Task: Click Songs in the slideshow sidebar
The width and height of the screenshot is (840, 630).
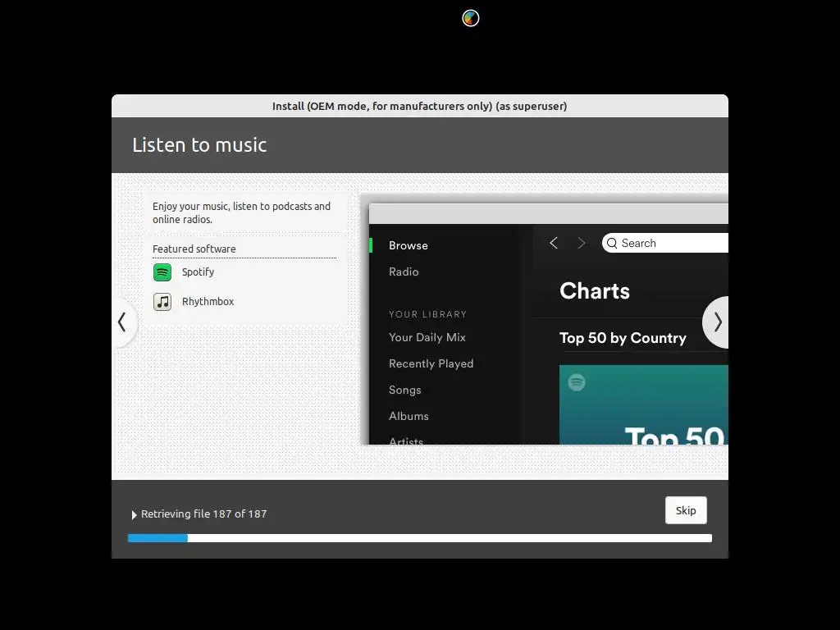Action: 404,390
